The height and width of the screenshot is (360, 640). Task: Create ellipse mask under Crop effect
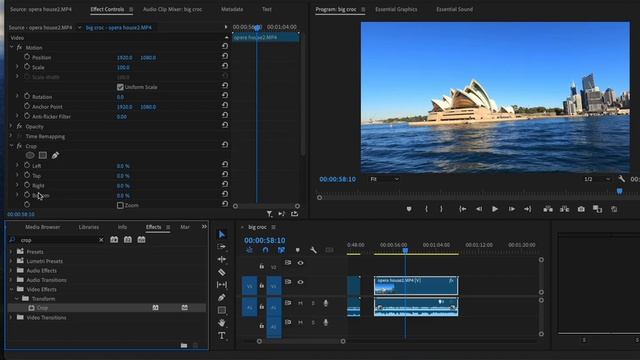(x=30, y=156)
